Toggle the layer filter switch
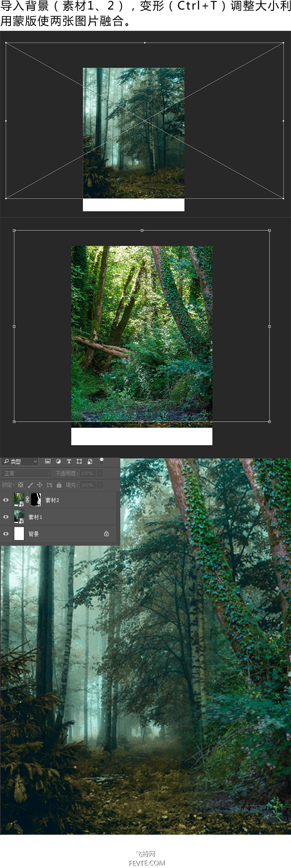 [x=102, y=461]
